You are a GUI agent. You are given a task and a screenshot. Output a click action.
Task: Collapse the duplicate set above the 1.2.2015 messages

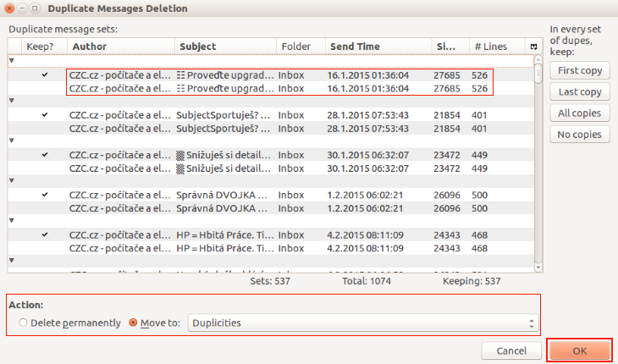pyautogui.click(x=12, y=181)
